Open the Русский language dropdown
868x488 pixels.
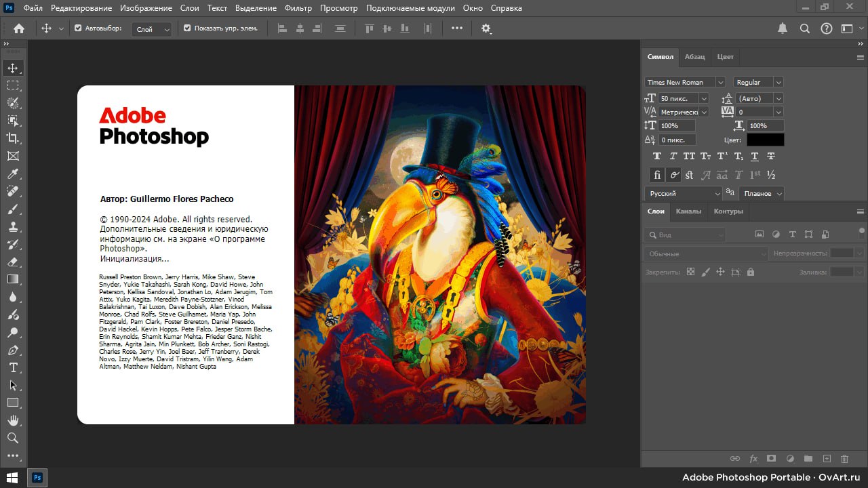coord(683,193)
